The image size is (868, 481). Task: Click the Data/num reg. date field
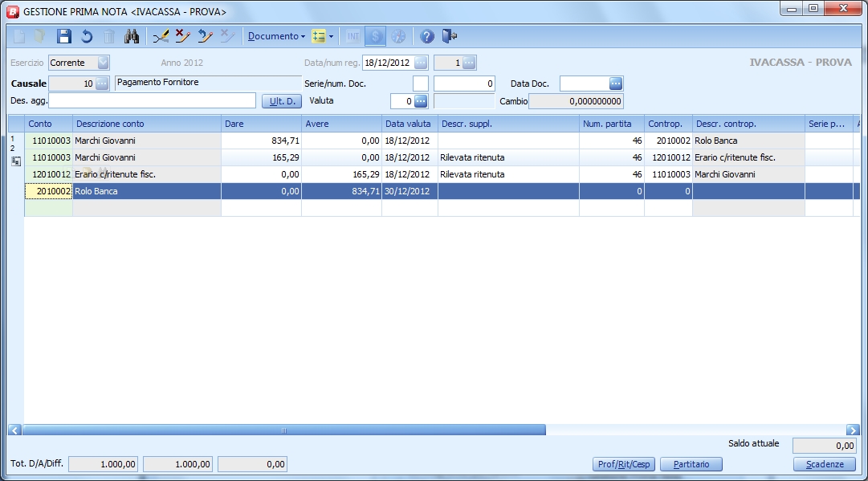388,63
